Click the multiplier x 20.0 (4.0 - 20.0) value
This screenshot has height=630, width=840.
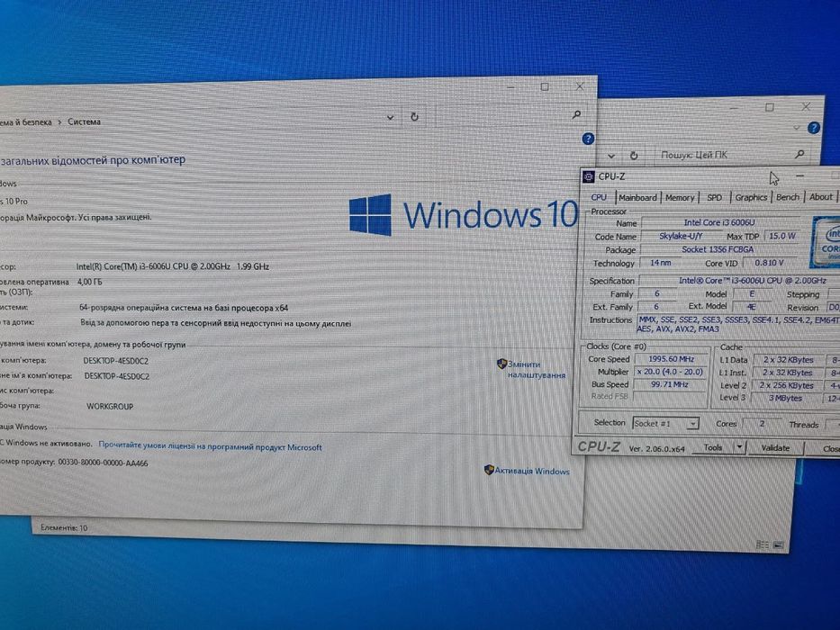click(670, 371)
